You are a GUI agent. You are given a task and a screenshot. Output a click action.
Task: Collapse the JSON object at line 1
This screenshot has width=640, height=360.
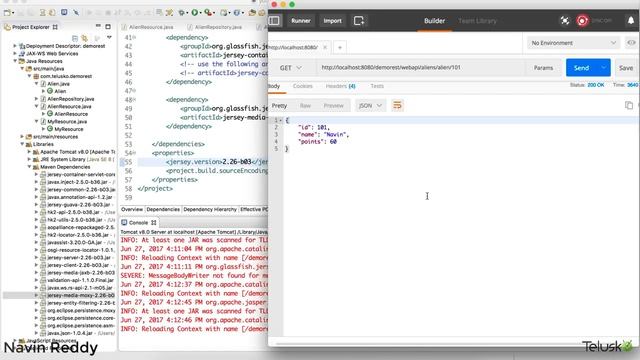pos(281,120)
